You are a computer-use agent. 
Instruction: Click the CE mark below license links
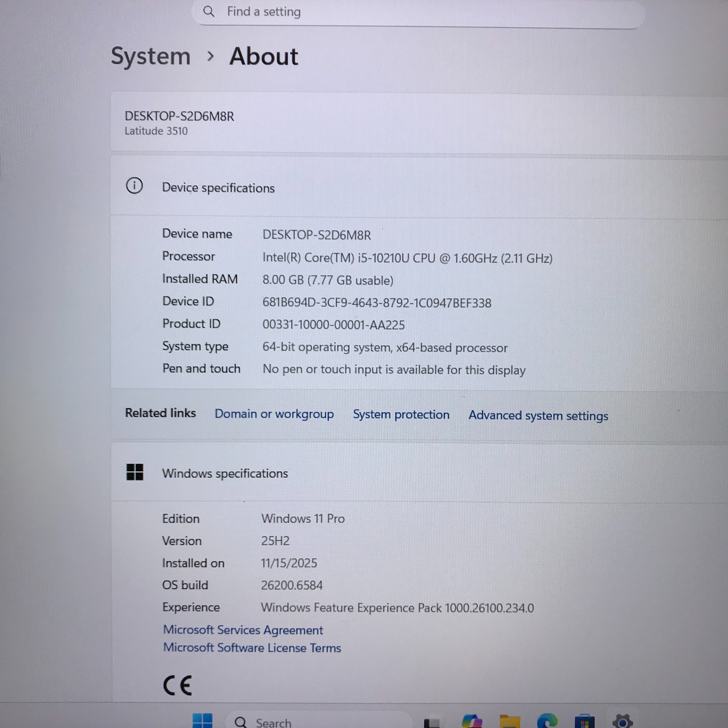pyautogui.click(x=177, y=685)
